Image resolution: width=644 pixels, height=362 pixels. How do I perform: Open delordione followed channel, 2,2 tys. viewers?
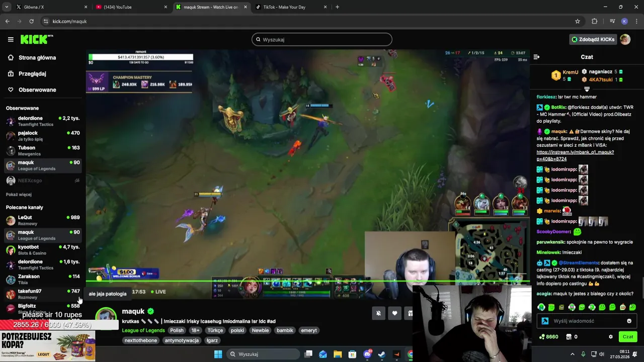coord(43,121)
